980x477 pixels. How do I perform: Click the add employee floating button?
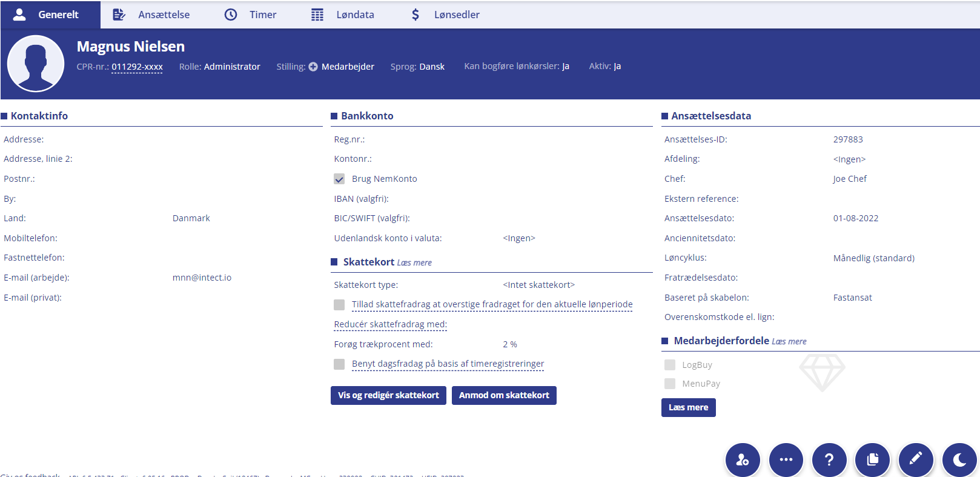click(x=743, y=460)
